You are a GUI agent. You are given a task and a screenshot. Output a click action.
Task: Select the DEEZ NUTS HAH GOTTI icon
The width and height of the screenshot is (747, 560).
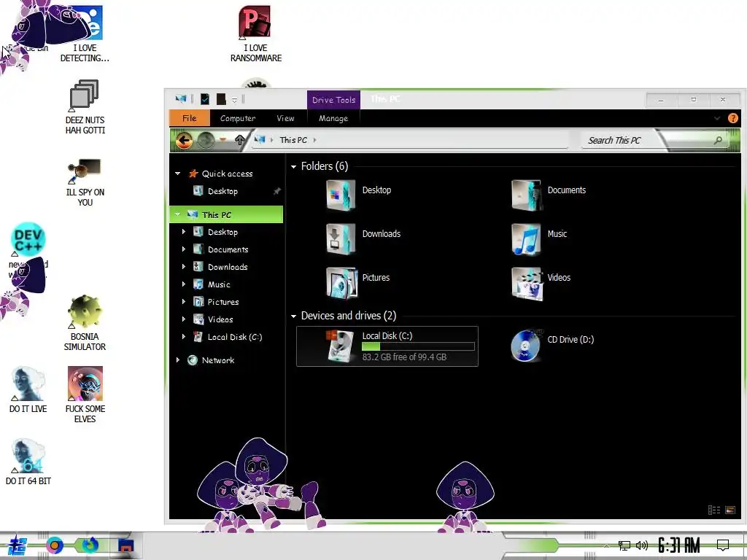tap(85, 106)
